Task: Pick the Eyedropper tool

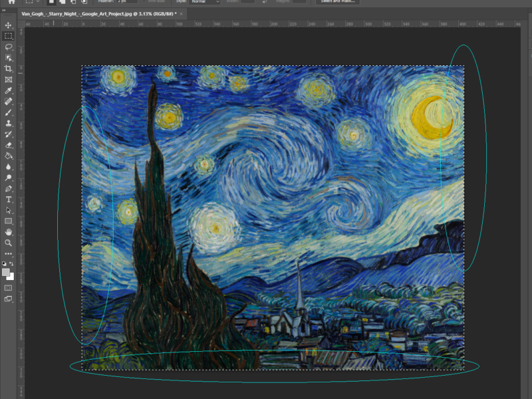Action: click(9, 90)
